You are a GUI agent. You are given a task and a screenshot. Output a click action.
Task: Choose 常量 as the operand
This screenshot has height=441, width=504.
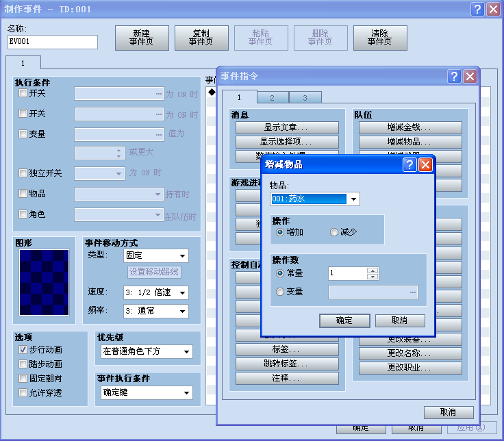[280, 273]
